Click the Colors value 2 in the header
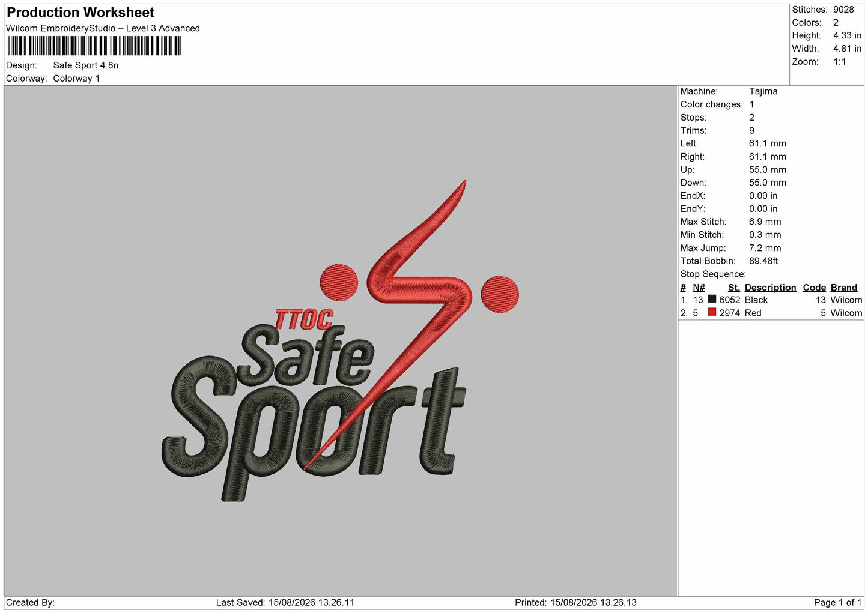 coord(836,23)
